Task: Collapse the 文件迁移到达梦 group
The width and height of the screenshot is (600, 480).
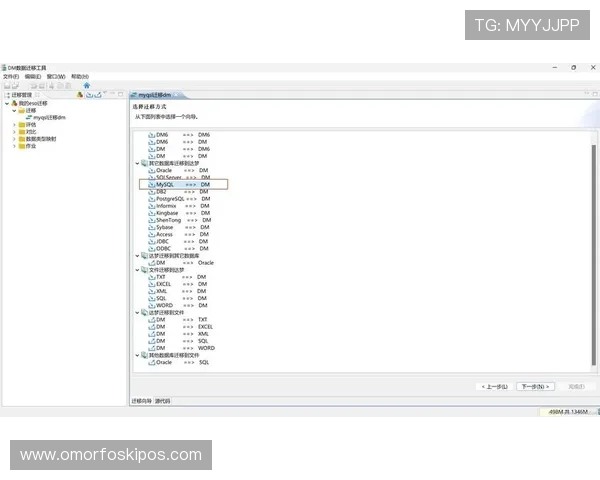Action: [138, 270]
